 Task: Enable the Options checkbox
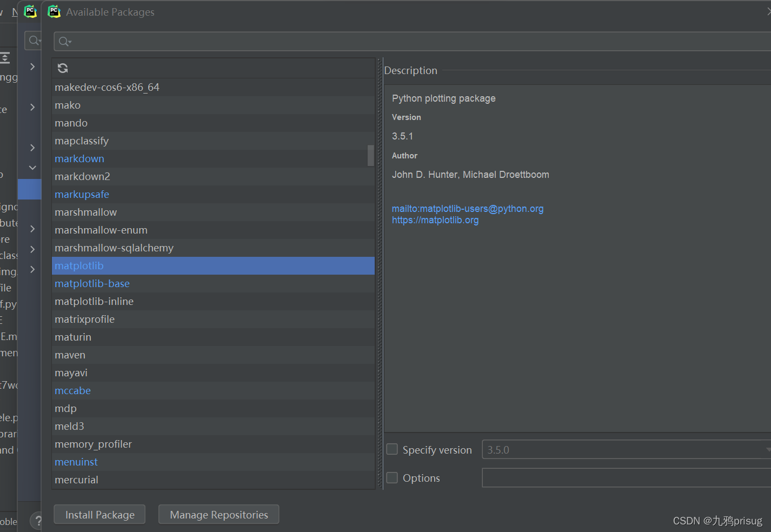[392, 477]
